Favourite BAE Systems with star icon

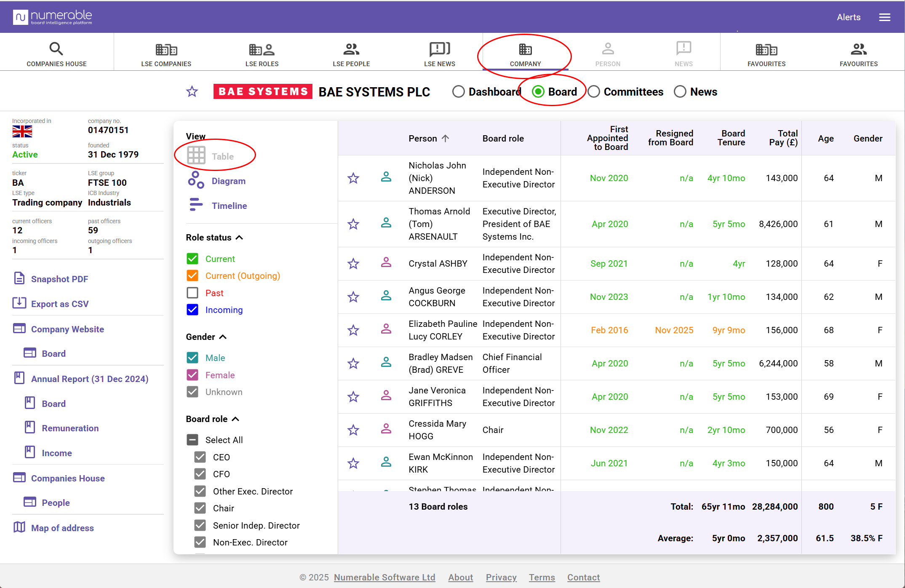point(192,91)
